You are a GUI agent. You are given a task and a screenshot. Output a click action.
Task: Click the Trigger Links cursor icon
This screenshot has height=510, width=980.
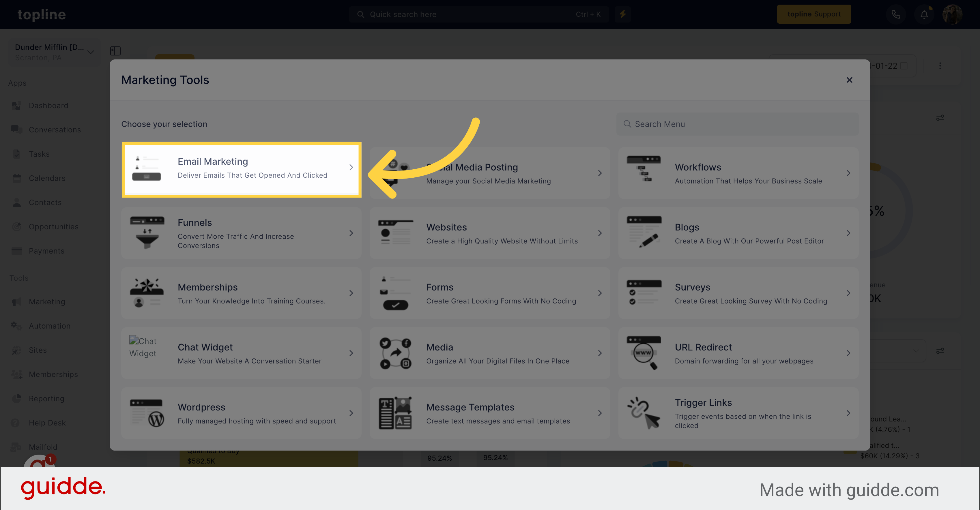644,413
